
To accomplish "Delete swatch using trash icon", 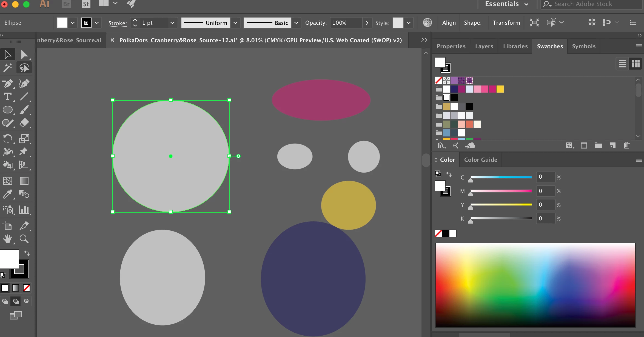I will point(626,145).
